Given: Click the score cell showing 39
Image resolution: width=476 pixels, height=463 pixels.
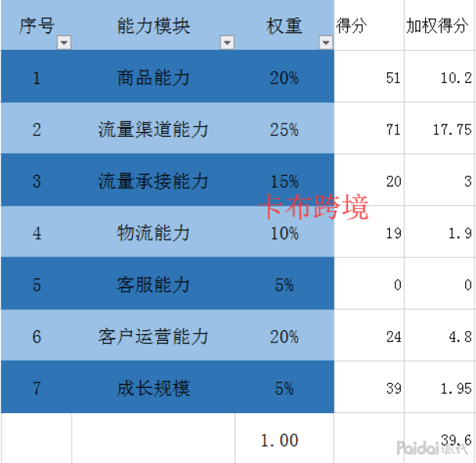Looking at the screenshot, I should point(369,389).
